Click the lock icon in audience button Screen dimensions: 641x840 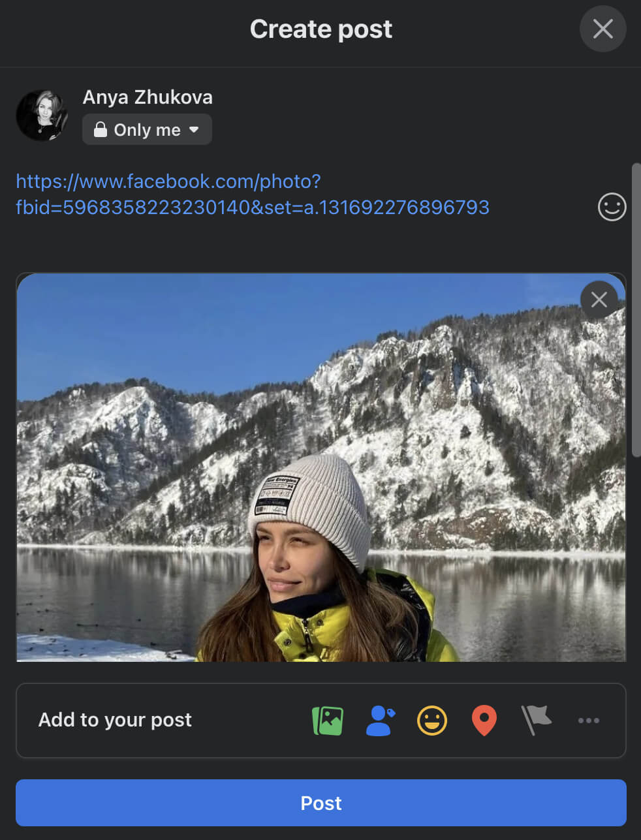click(x=100, y=129)
